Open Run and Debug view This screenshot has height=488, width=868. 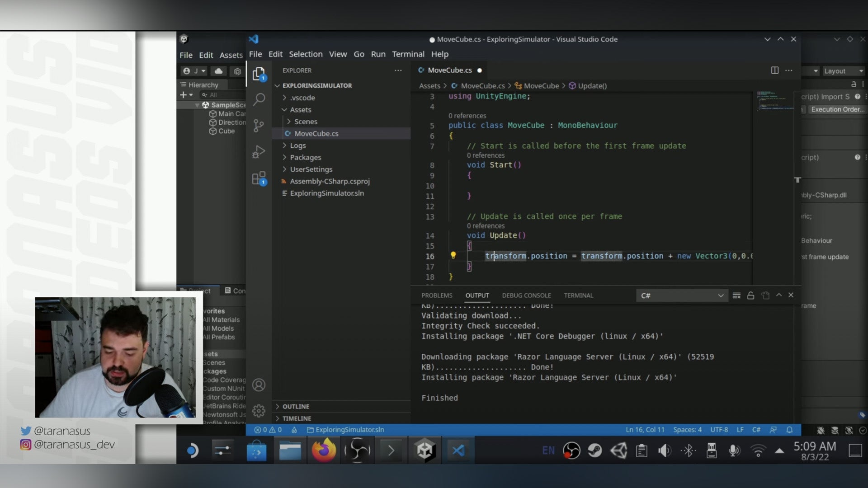tap(259, 152)
